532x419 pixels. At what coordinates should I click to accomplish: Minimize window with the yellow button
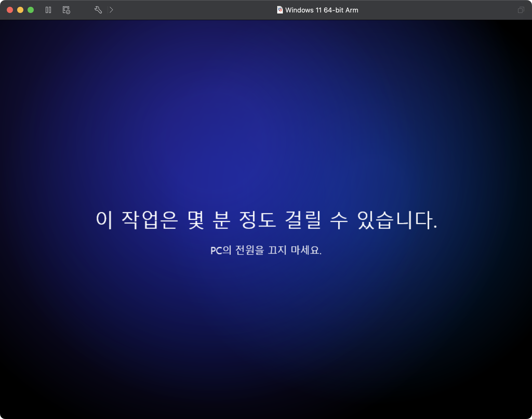(20, 10)
